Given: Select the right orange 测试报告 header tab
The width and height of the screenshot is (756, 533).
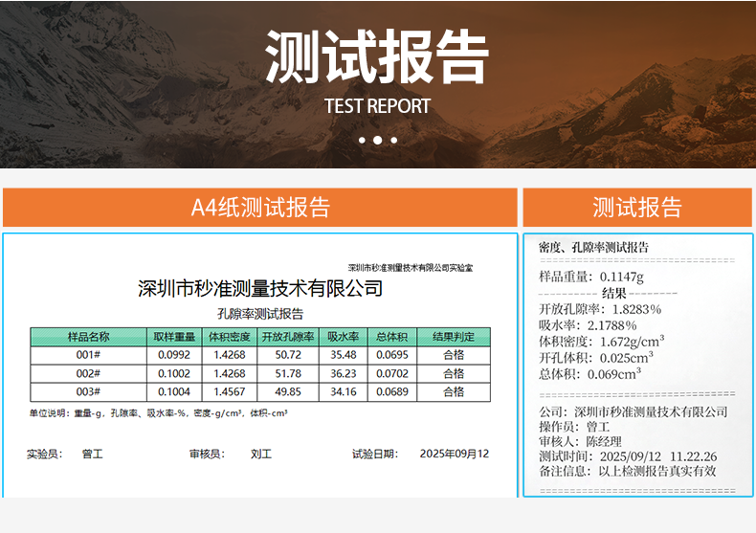Looking at the screenshot, I should pyautogui.click(x=636, y=208).
